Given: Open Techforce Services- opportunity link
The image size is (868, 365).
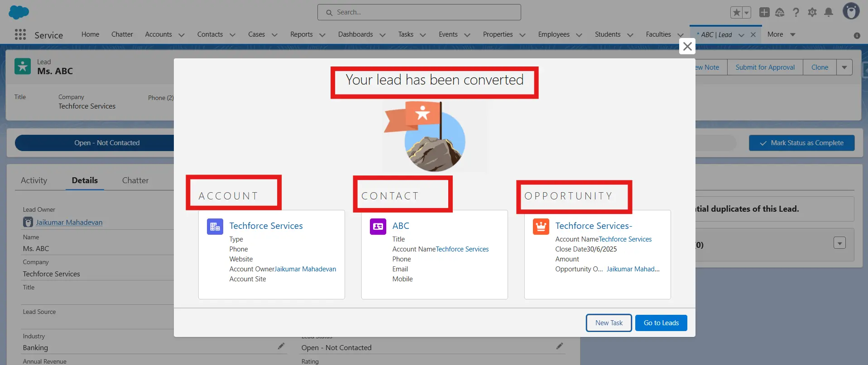Looking at the screenshot, I should pyautogui.click(x=594, y=226).
